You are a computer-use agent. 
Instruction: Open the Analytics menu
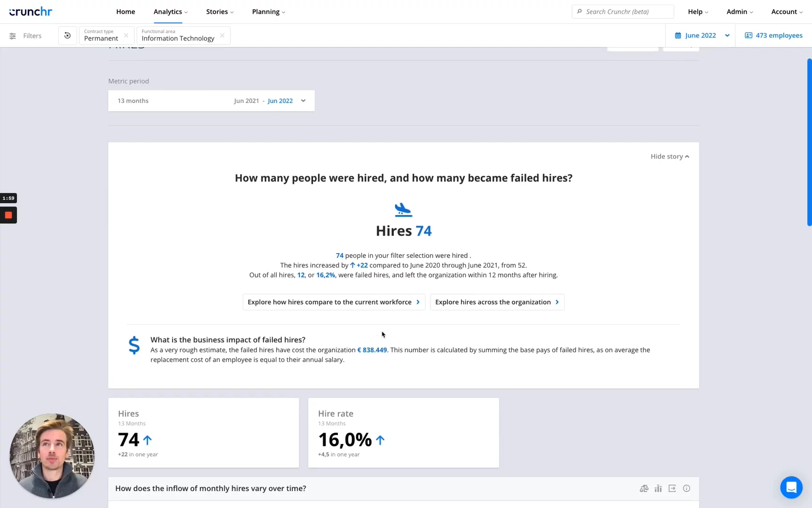coord(170,12)
